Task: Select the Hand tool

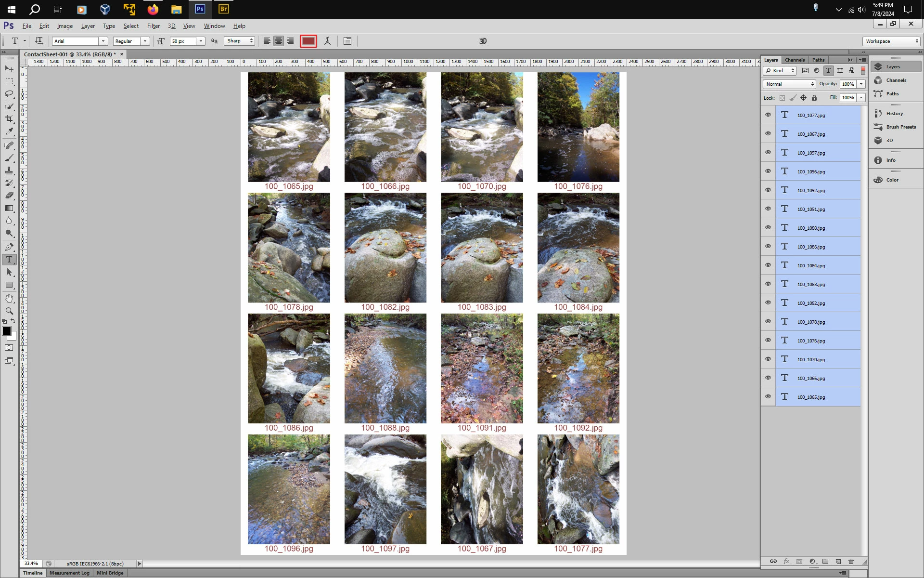Action: click(9, 299)
